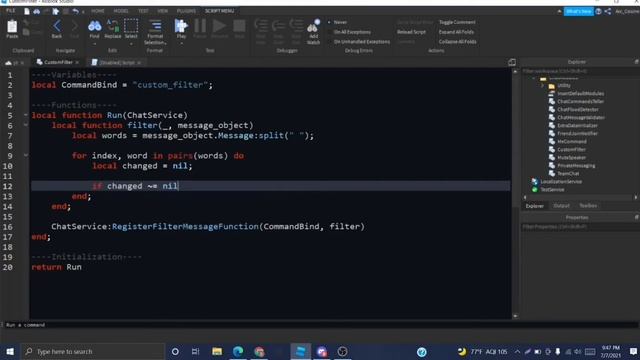Click the Replace icon in Edit group
The height and width of the screenshot is (360, 640).
click(113, 26)
